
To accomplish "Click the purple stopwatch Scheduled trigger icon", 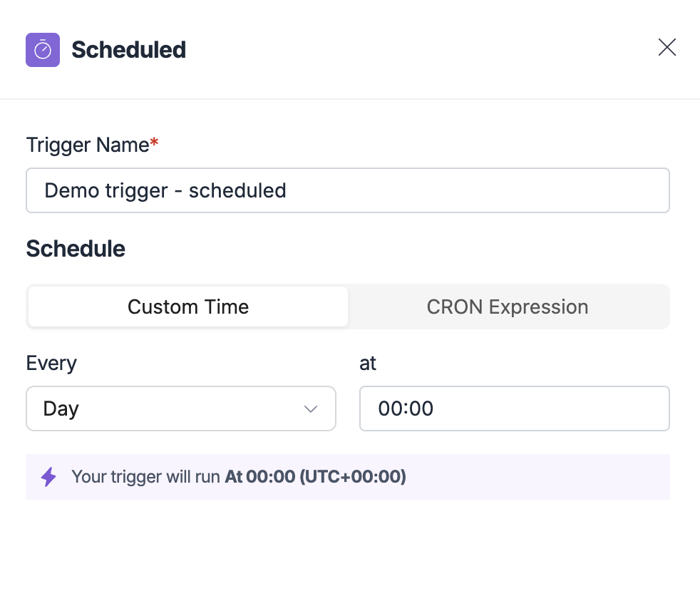I will 43,49.
